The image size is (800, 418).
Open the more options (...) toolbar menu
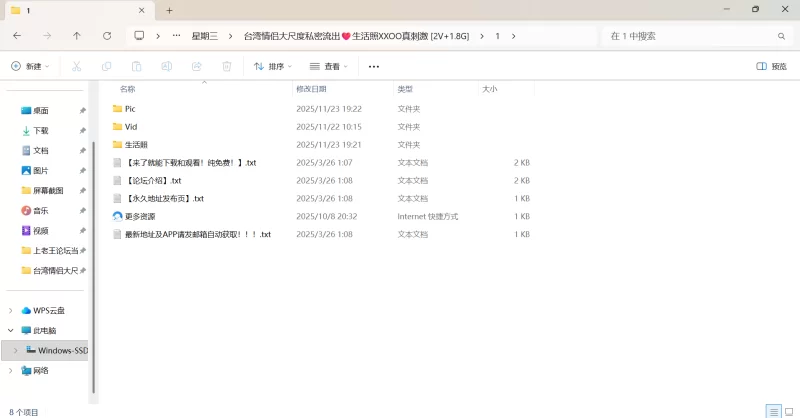point(374,67)
